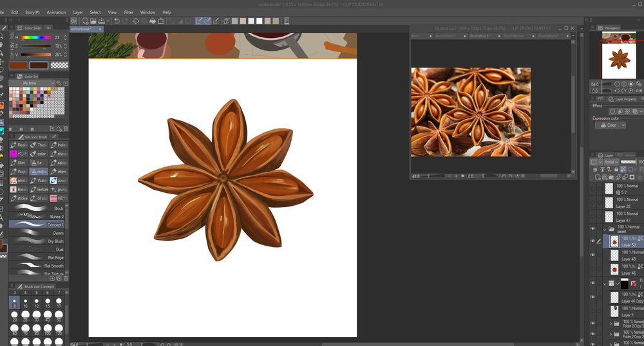Open the Expression color dropdown

click(610, 125)
